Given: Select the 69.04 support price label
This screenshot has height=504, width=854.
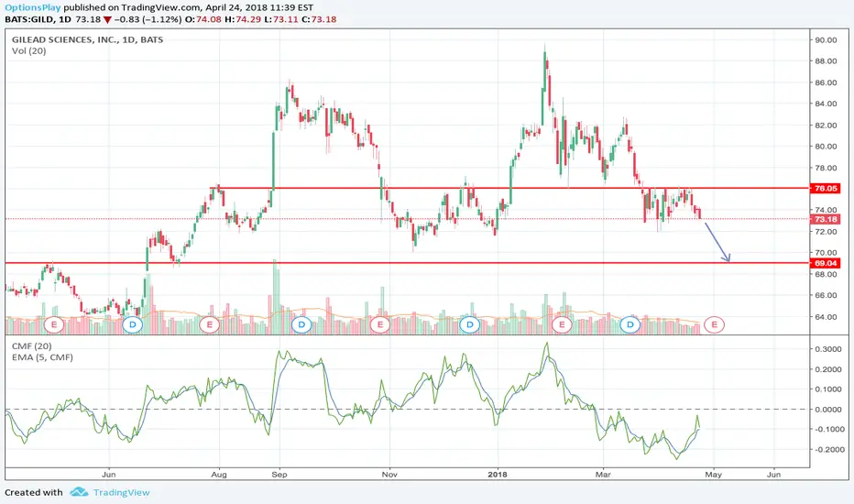Looking at the screenshot, I should tap(825, 263).
